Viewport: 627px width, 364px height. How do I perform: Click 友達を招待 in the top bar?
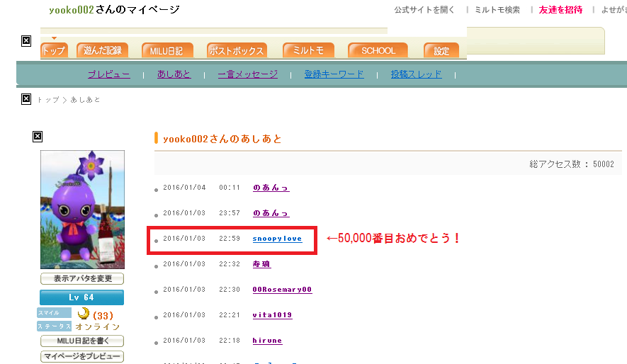[560, 10]
